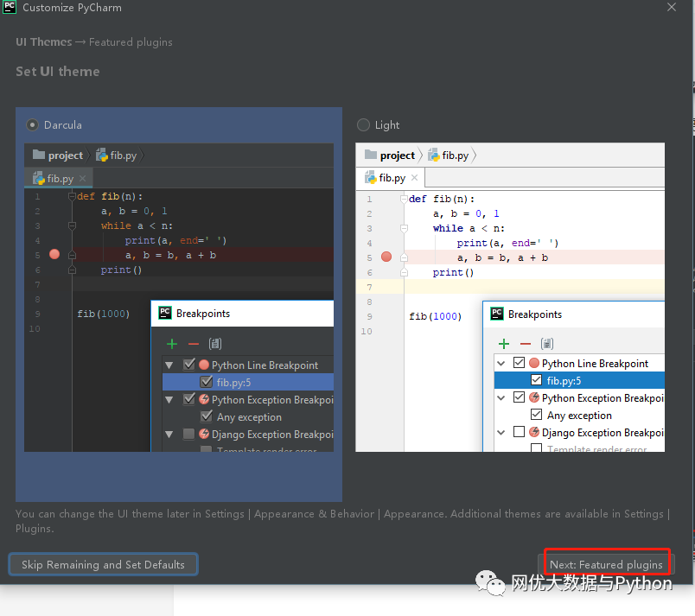
Task: Click Python Exception Breakpoint lightning icon in Darcula
Action: click(204, 399)
